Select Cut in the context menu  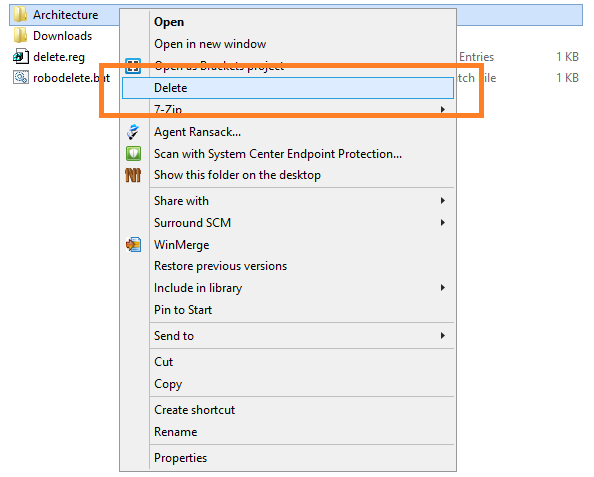tap(163, 362)
